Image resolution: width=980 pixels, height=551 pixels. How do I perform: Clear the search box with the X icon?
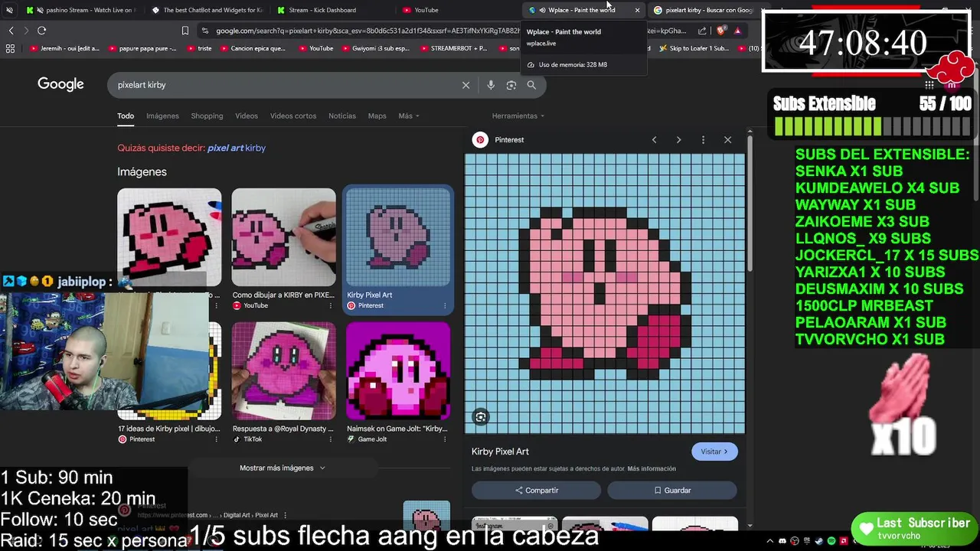(465, 85)
